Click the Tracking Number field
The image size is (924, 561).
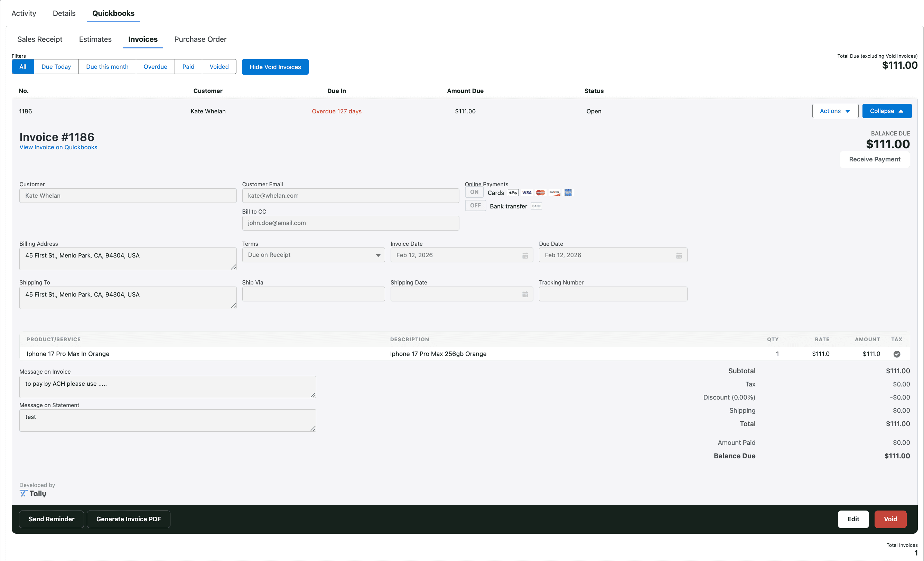click(x=613, y=294)
